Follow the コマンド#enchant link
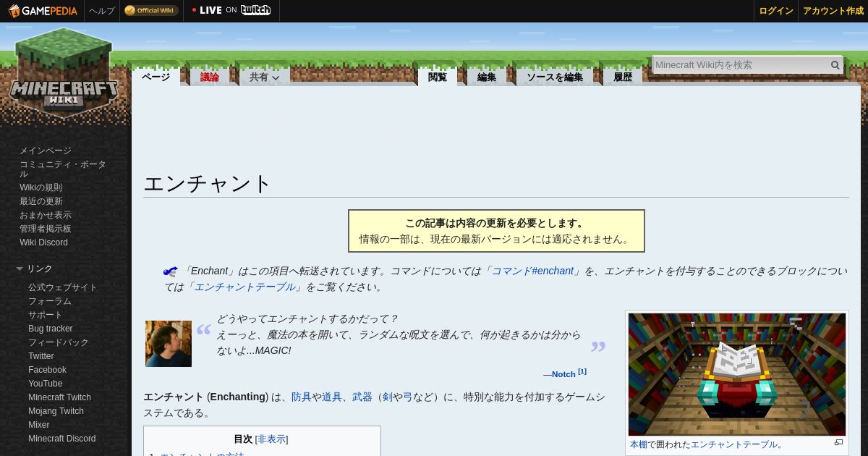This screenshot has width=868, height=456. coord(532,271)
